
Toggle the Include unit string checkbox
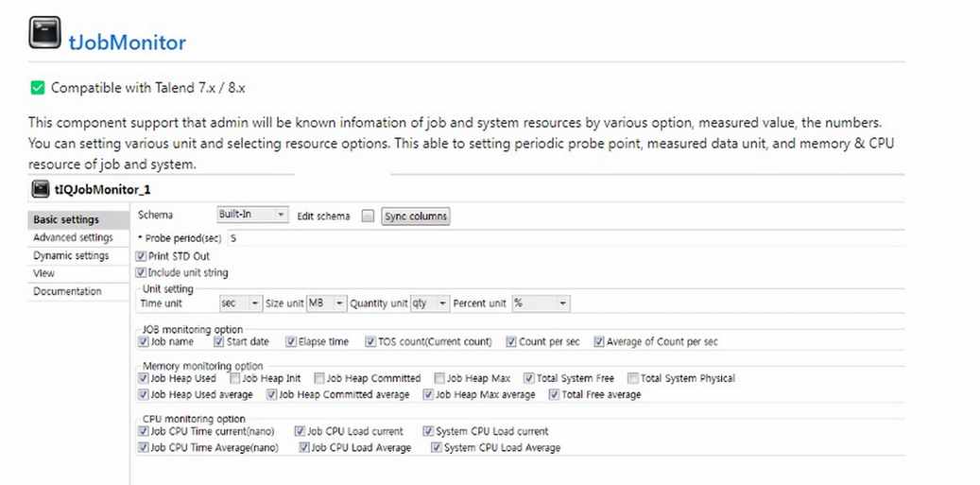(141, 272)
